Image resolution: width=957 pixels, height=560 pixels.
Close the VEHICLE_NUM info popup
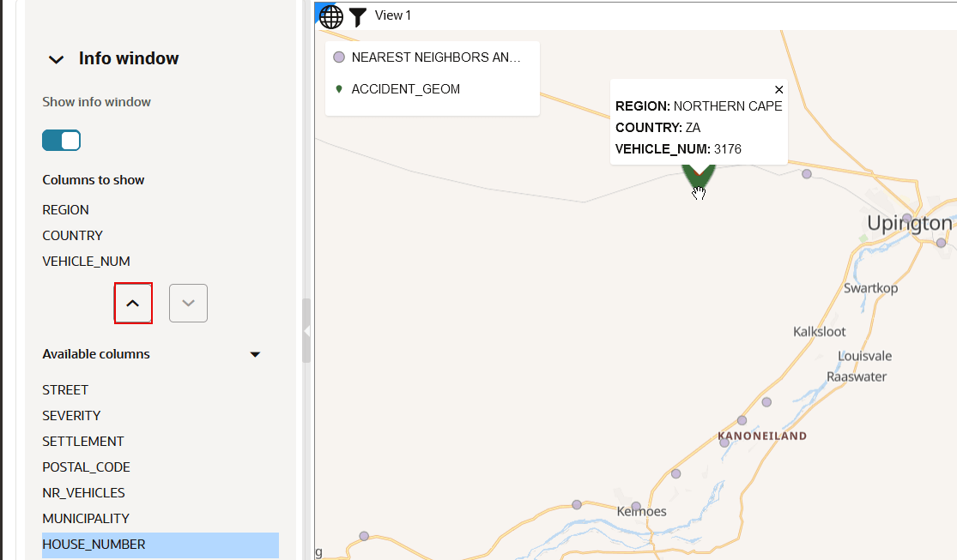tap(778, 89)
